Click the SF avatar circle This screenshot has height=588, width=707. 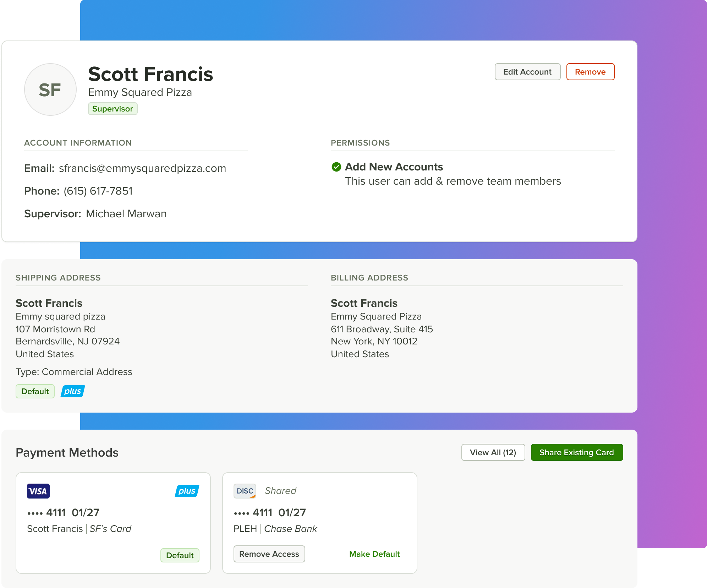(x=50, y=89)
